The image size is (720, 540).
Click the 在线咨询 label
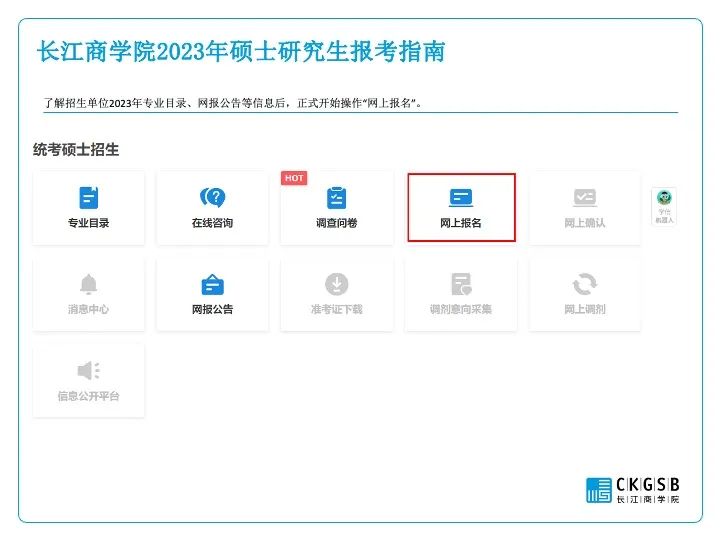[213, 223]
